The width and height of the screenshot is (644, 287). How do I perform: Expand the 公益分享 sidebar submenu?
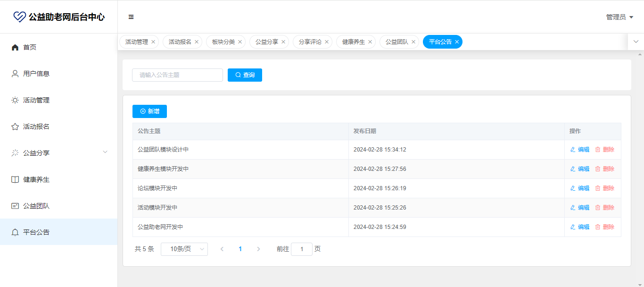pos(105,152)
